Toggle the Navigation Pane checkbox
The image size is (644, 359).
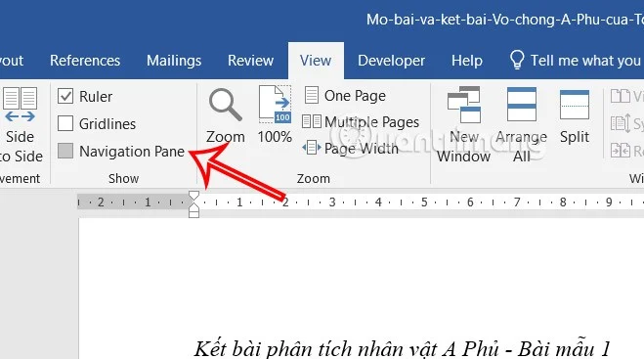(65, 151)
